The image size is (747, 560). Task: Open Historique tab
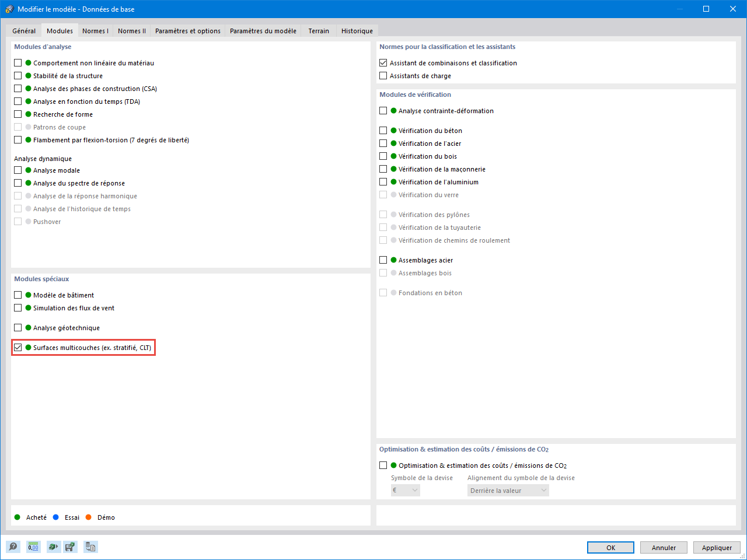(357, 31)
